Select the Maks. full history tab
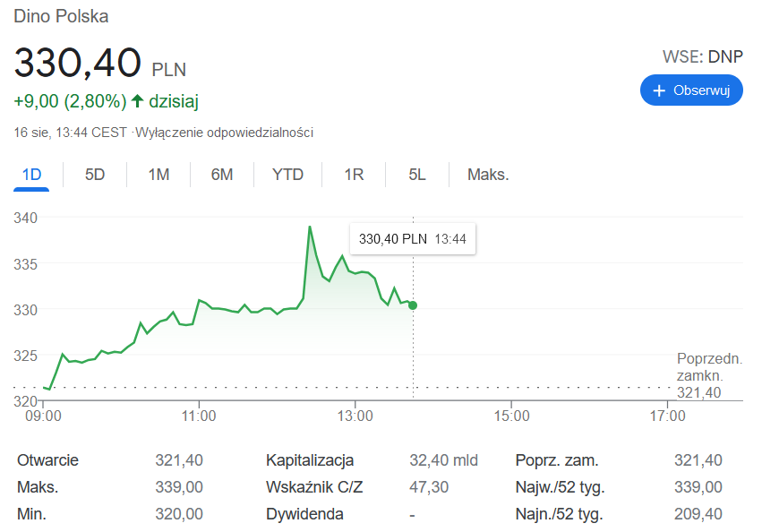The width and height of the screenshot is (762, 532). pos(488,175)
